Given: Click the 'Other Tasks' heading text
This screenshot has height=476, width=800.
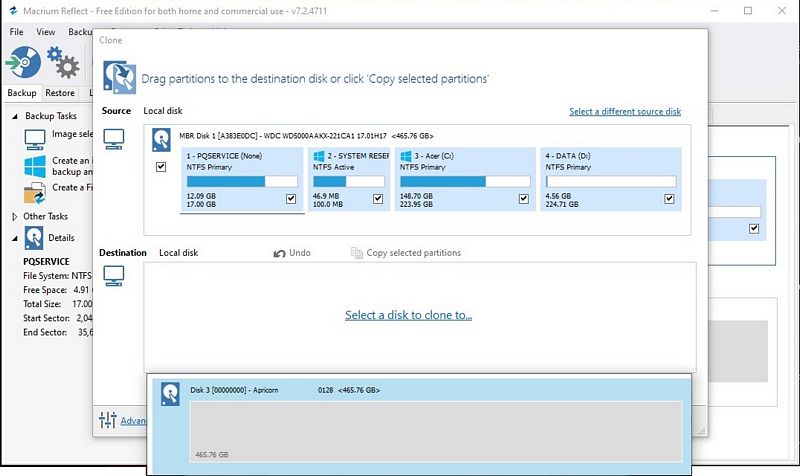Looking at the screenshot, I should pyautogui.click(x=45, y=216).
